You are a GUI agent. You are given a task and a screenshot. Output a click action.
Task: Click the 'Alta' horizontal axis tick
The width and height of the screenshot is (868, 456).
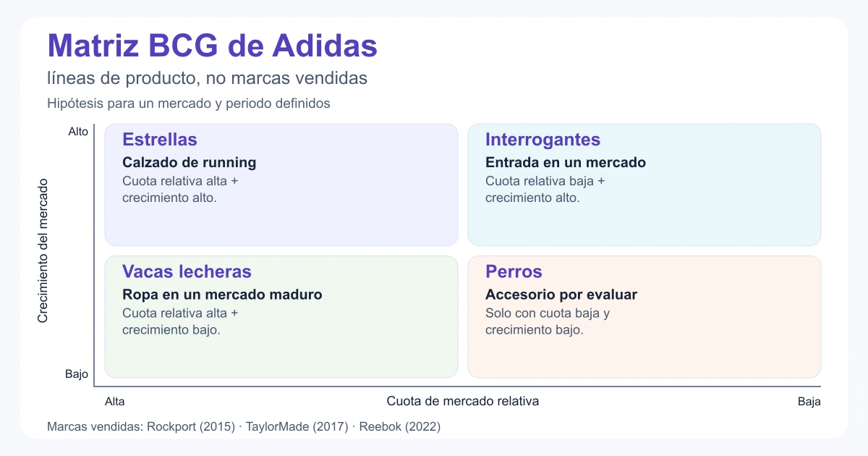(x=115, y=401)
